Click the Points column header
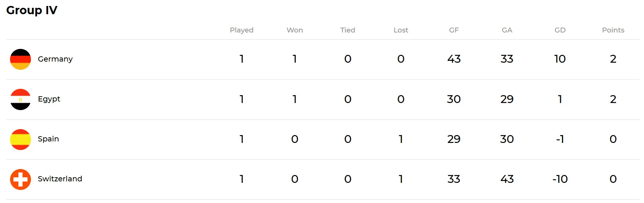This screenshot has width=644, height=203. click(x=613, y=30)
